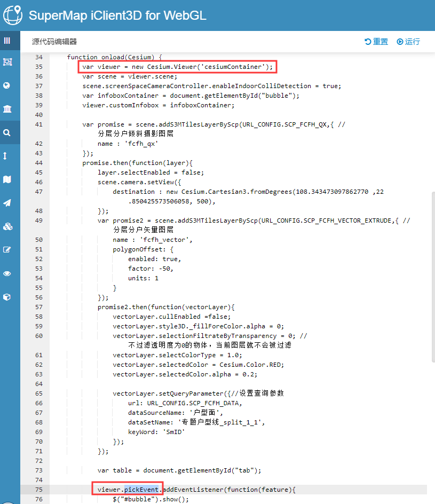The width and height of the screenshot is (435, 504).
Task: Click the 分层分户倾斜摄影图层 comment text
Action: coord(136,133)
